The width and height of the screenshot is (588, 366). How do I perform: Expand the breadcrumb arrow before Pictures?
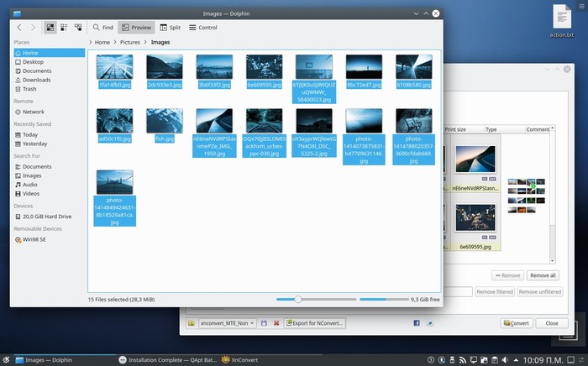coord(115,42)
